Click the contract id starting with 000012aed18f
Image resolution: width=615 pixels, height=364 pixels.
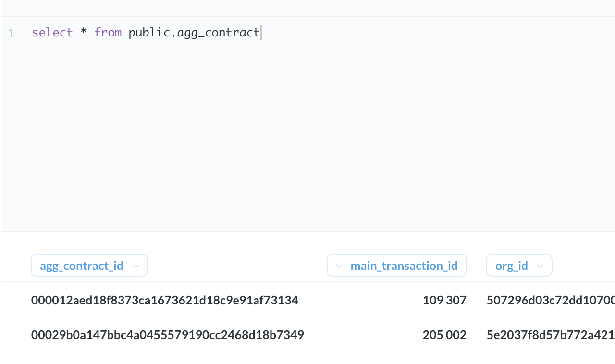click(x=165, y=300)
